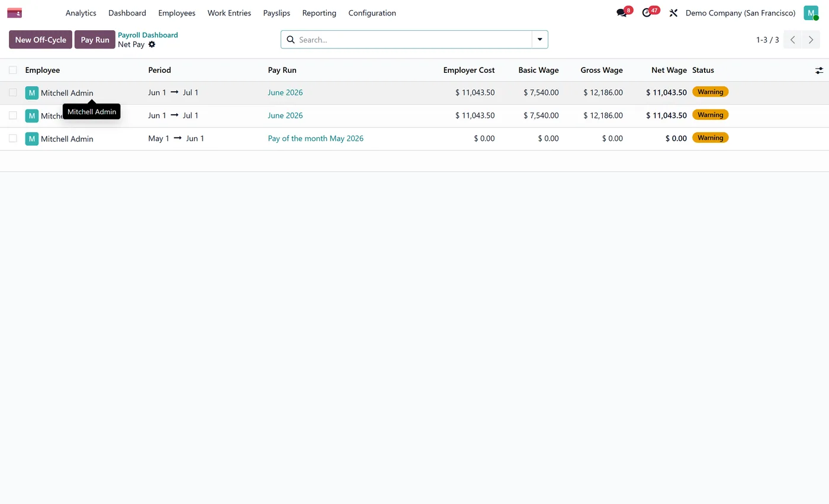
Task: Open the Demo Company switcher
Action: 740,13
